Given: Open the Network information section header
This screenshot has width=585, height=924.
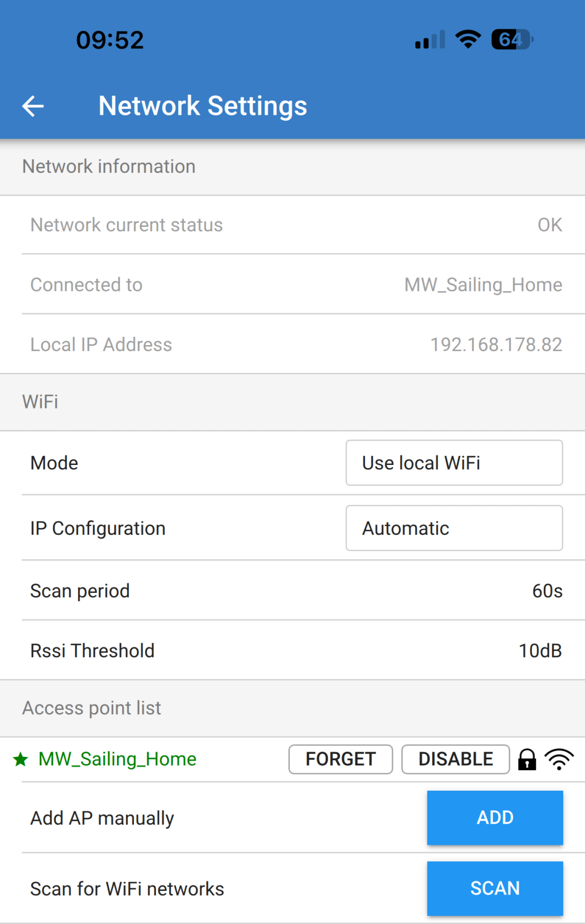Looking at the screenshot, I should click(x=108, y=166).
